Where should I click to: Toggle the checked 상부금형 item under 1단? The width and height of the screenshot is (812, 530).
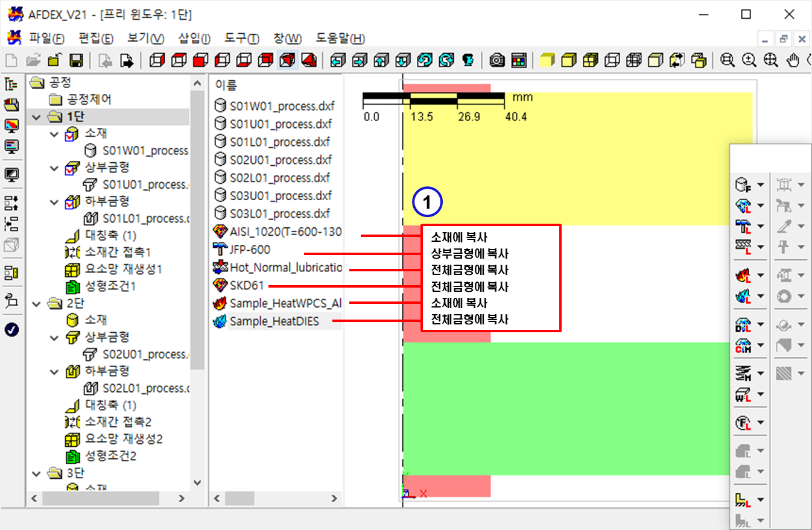tap(72, 167)
